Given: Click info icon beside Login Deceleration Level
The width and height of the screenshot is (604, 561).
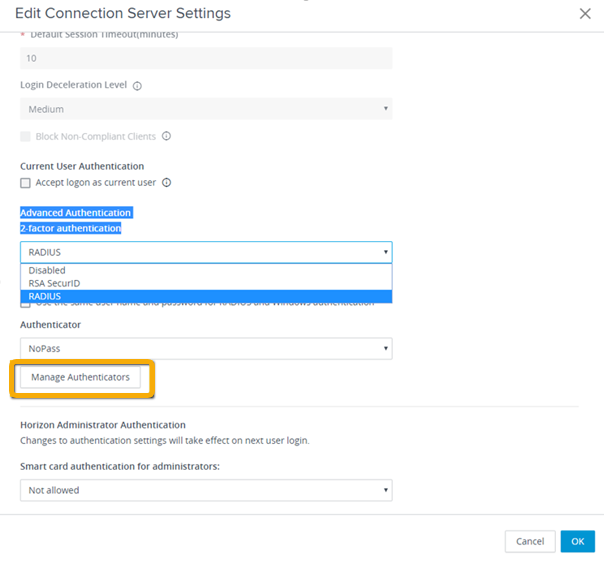Looking at the screenshot, I should point(137,86).
